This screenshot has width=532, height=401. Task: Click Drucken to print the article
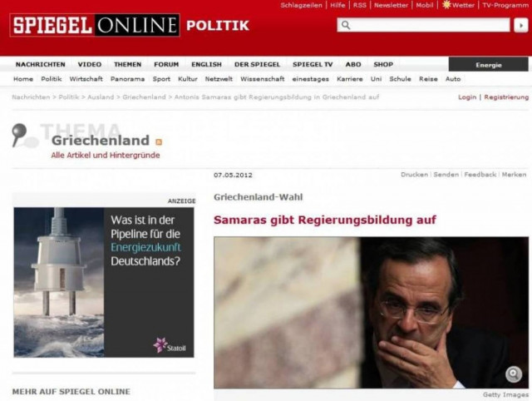click(414, 175)
